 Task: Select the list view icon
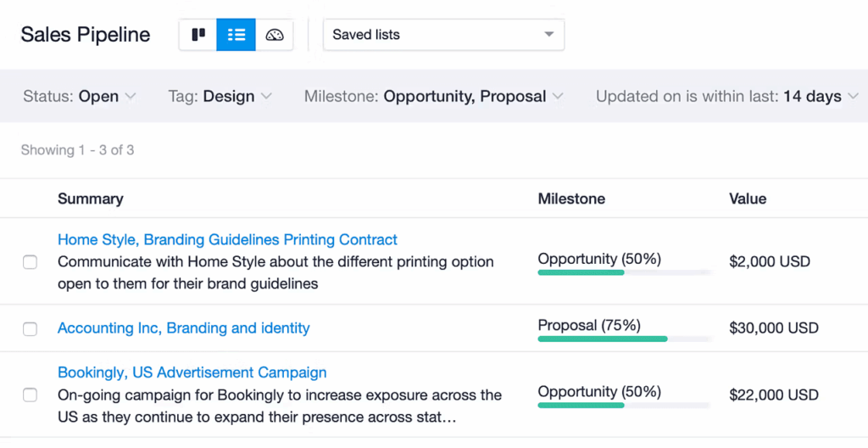(236, 35)
